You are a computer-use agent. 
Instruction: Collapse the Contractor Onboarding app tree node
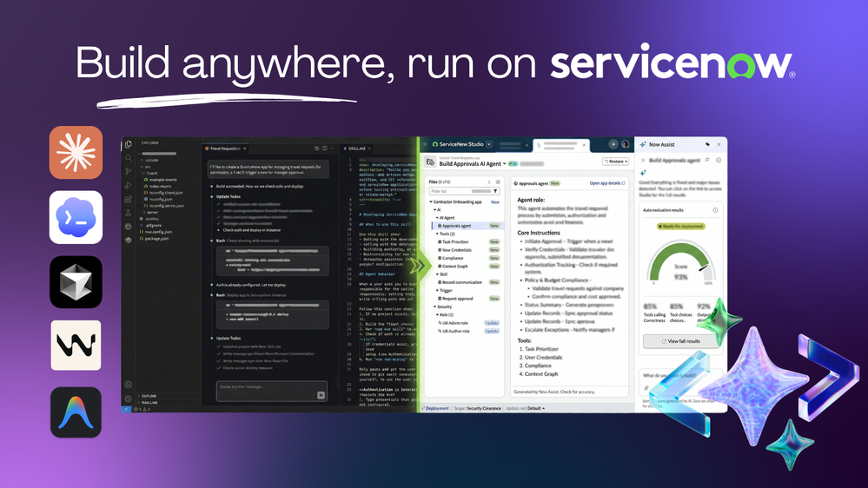432,201
